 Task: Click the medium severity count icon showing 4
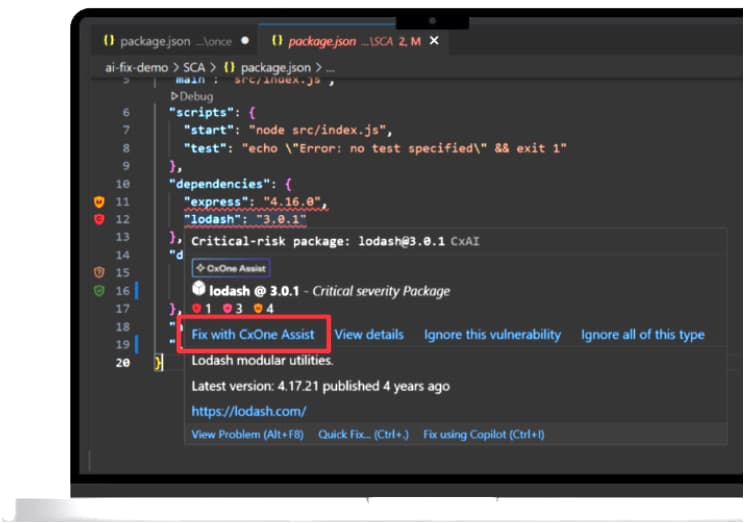pyautogui.click(x=258, y=308)
